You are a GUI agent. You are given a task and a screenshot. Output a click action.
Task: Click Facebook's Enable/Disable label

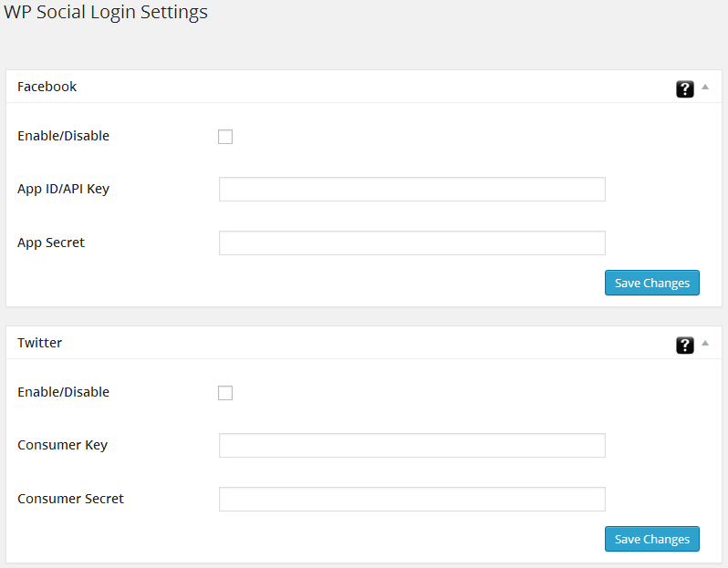pos(63,136)
